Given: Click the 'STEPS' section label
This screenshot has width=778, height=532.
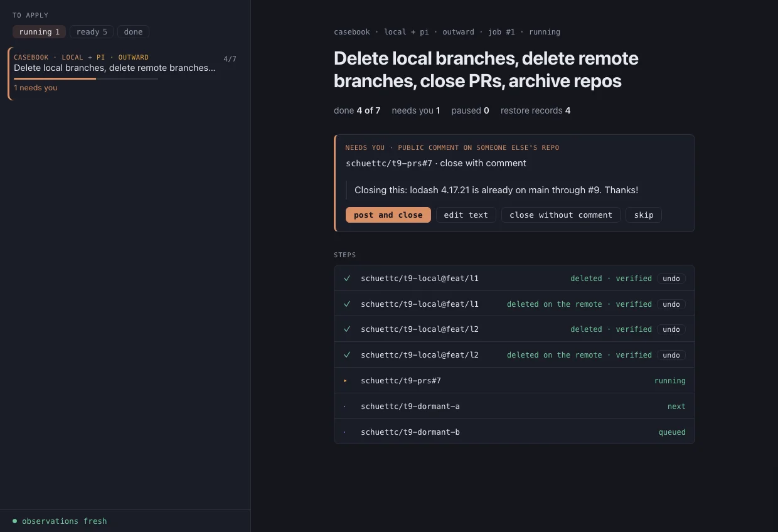Looking at the screenshot, I should tap(345, 255).
